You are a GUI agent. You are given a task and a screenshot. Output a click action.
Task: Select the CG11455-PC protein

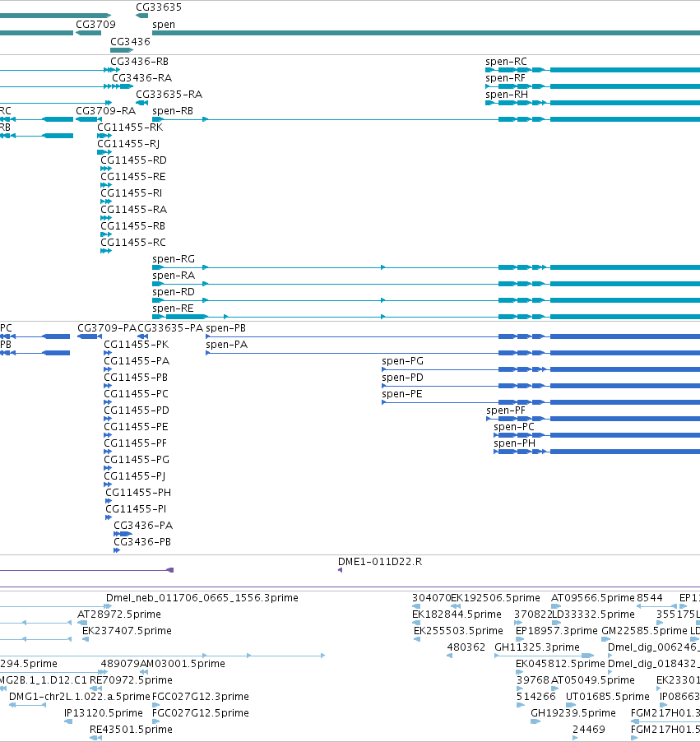137,394
